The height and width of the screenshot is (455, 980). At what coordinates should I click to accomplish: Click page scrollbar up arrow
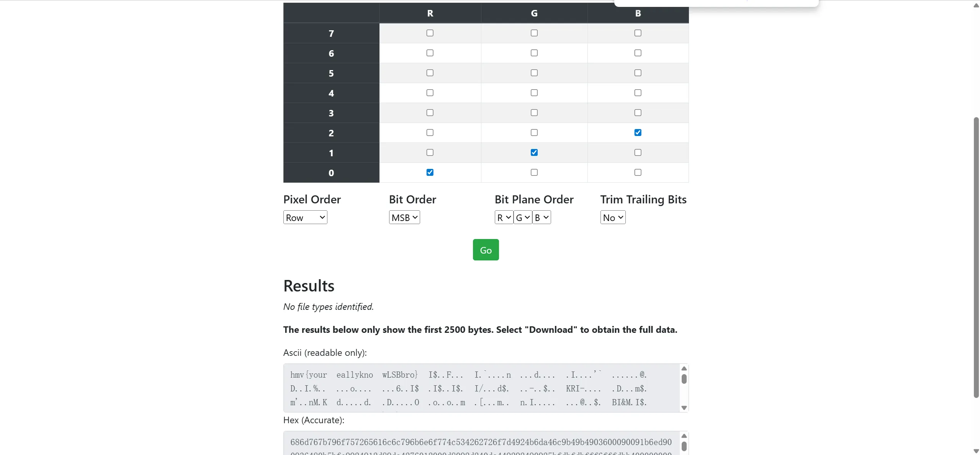coord(976,5)
